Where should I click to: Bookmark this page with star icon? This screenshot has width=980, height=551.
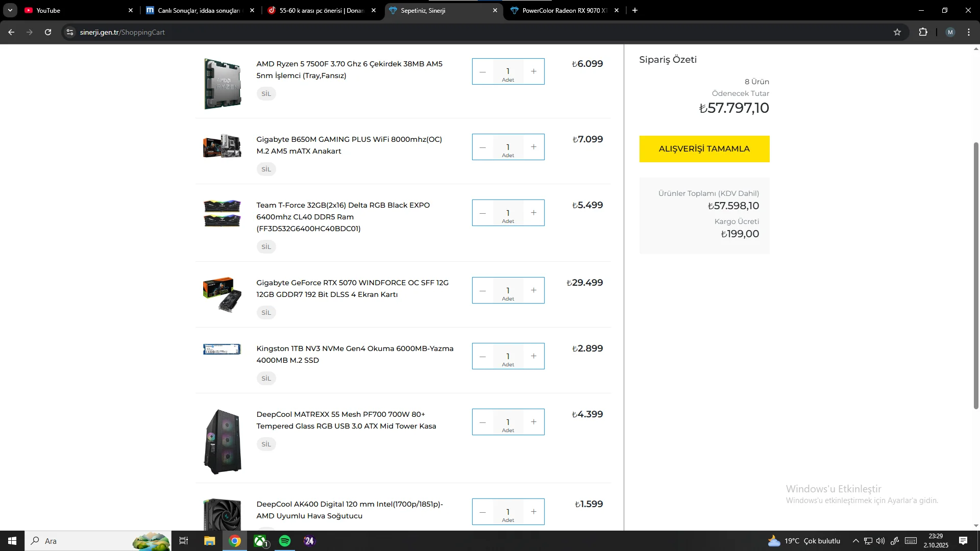[x=897, y=32]
